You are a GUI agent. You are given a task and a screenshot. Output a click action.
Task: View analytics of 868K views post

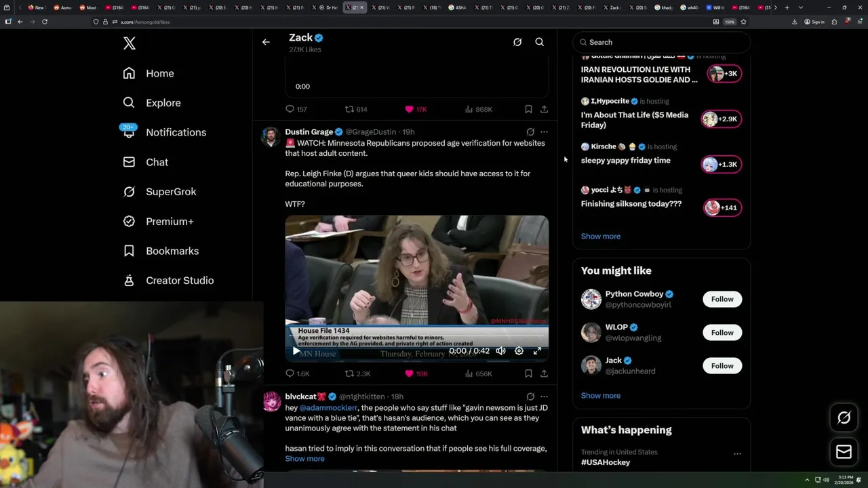(479, 109)
